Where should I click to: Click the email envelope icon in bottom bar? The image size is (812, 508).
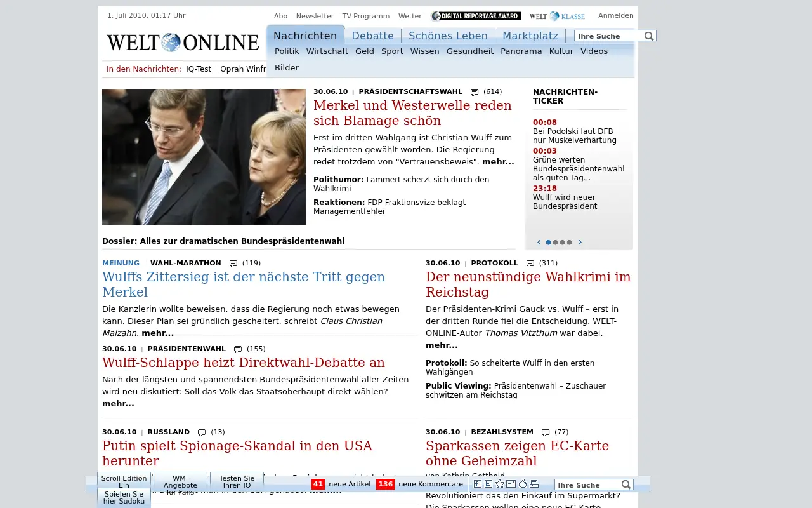click(511, 484)
